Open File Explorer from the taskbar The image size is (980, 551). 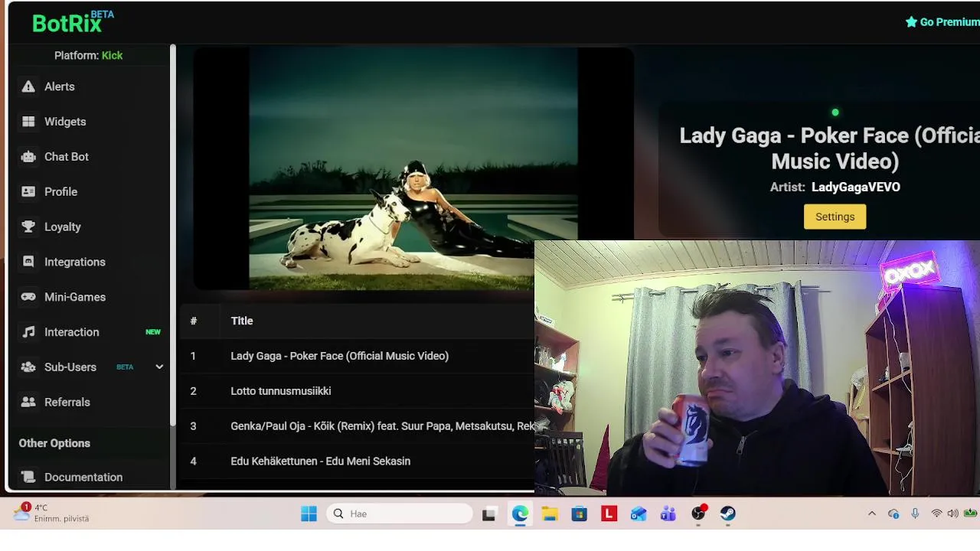[550, 514]
